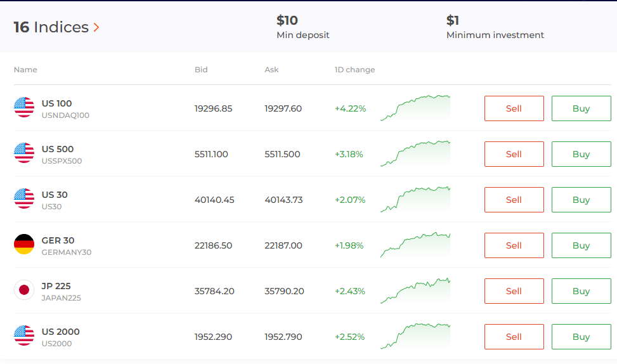617x364 pixels.
Task: Open the US 500 instrument name link
Action: click(58, 149)
